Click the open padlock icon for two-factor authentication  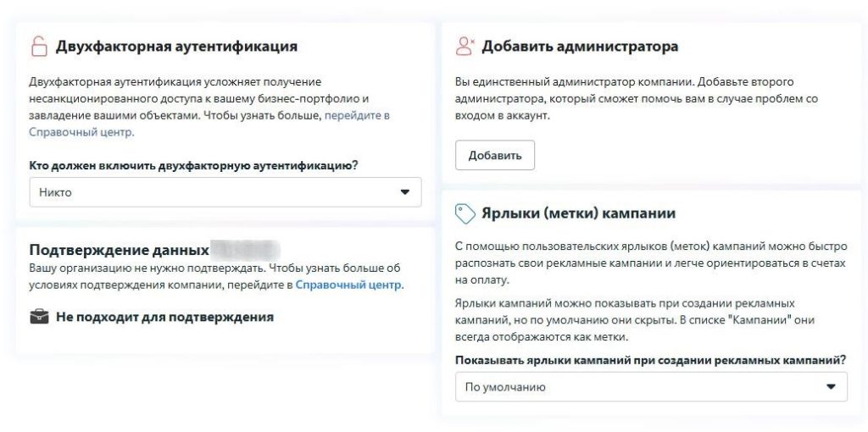[x=39, y=47]
